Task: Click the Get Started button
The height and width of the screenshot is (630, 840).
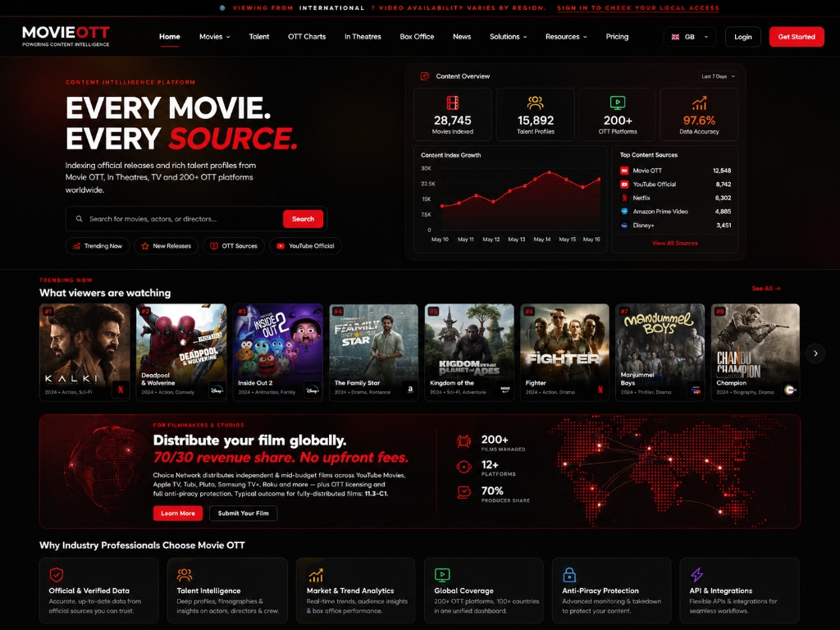Action: coord(797,37)
